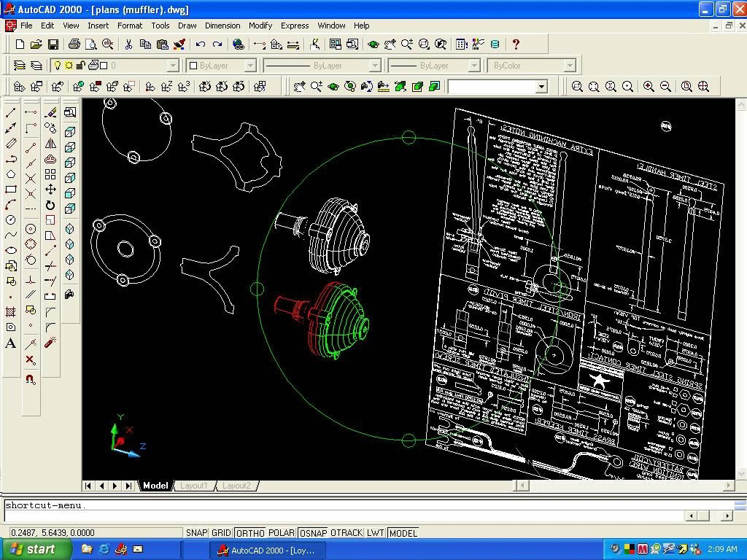Select the Multiline Text tool

[x=9, y=341]
